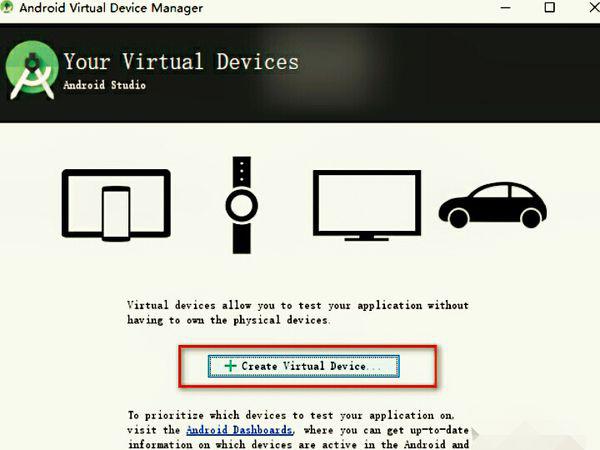The width and height of the screenshot is (600, 450).
Task: Click the Android Auto car icon
Action: click(x=493, y=205)
